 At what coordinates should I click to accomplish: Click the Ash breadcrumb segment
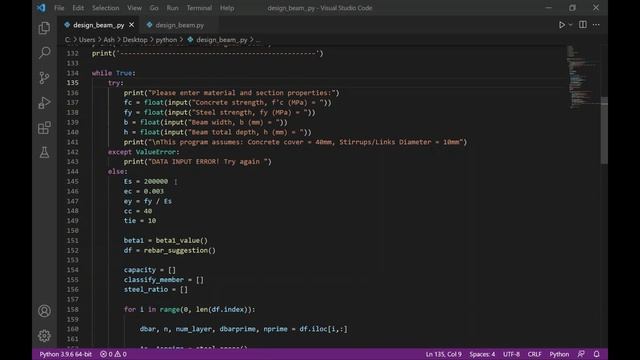point(109,40)
